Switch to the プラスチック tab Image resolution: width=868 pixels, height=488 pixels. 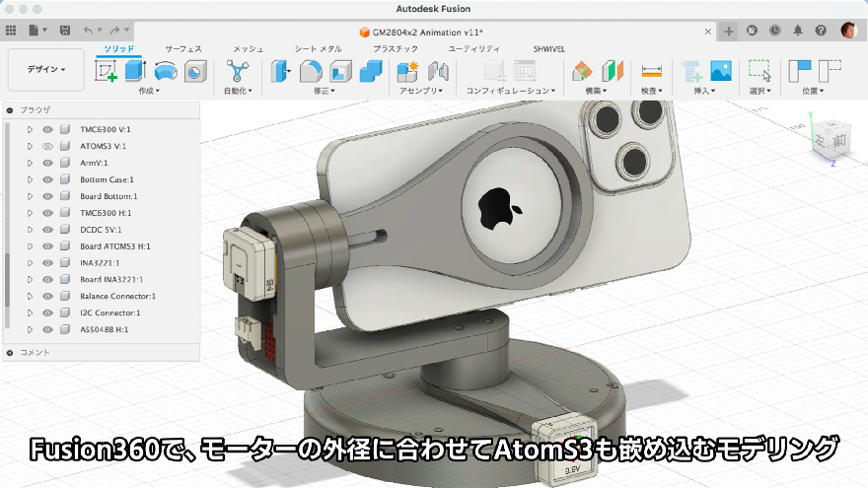click(x=396, y=48)
